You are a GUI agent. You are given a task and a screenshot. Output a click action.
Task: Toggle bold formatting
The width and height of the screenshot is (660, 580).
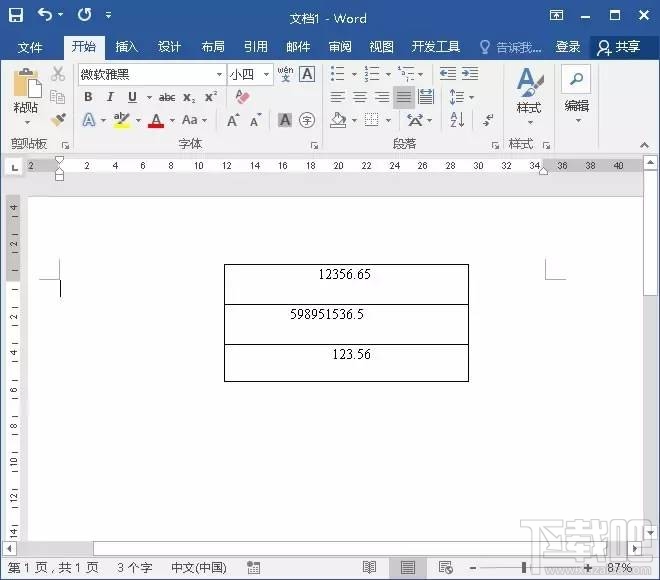[x=88, y=97]
